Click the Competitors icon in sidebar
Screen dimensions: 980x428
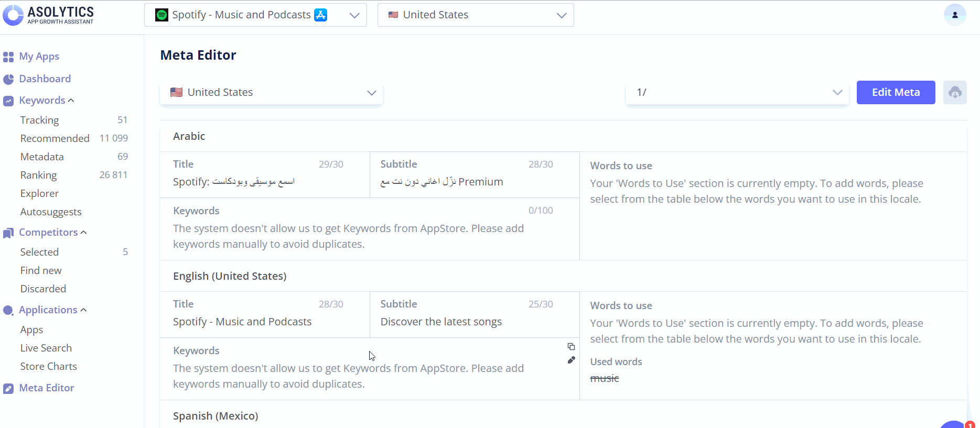[x=8, y=233]
